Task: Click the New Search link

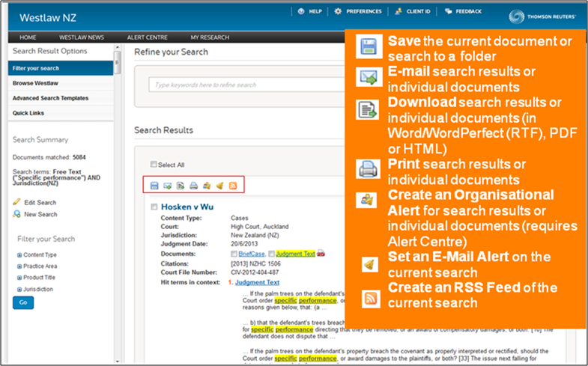Action: [40, 214]
